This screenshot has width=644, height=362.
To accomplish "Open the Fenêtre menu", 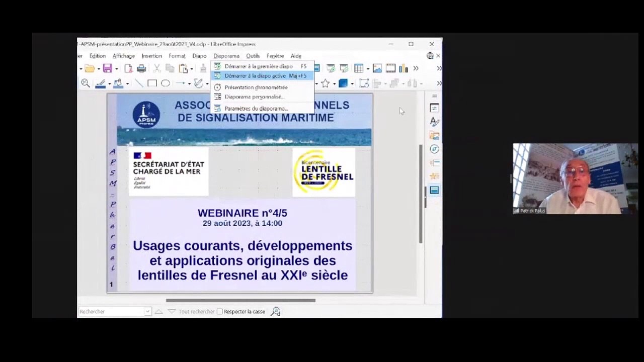I will click(275, 56).
